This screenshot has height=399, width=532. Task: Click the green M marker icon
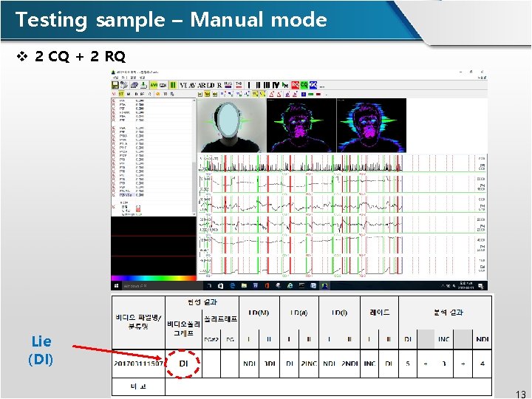click(285, 85)
